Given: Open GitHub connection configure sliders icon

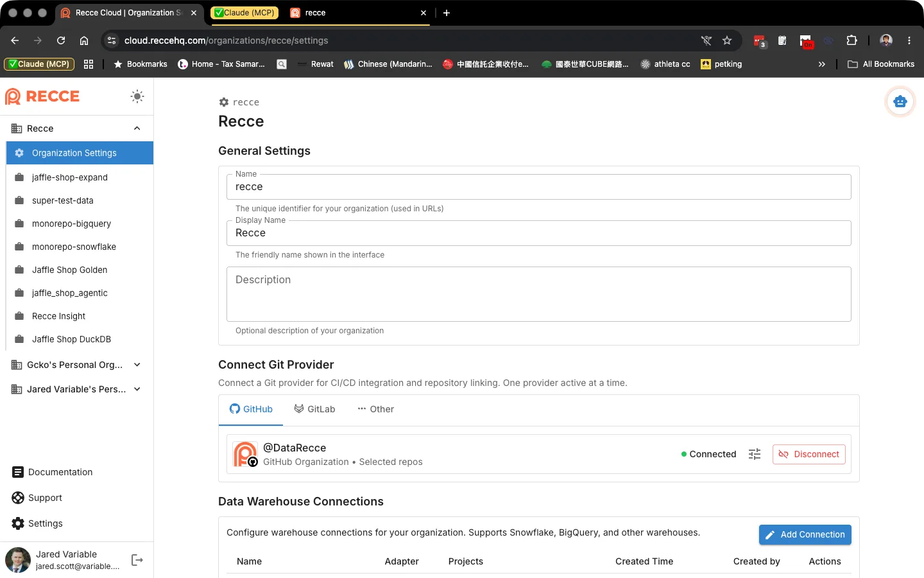Looking at the screenshot, I should pyautogui.click(x=755, y=454).
